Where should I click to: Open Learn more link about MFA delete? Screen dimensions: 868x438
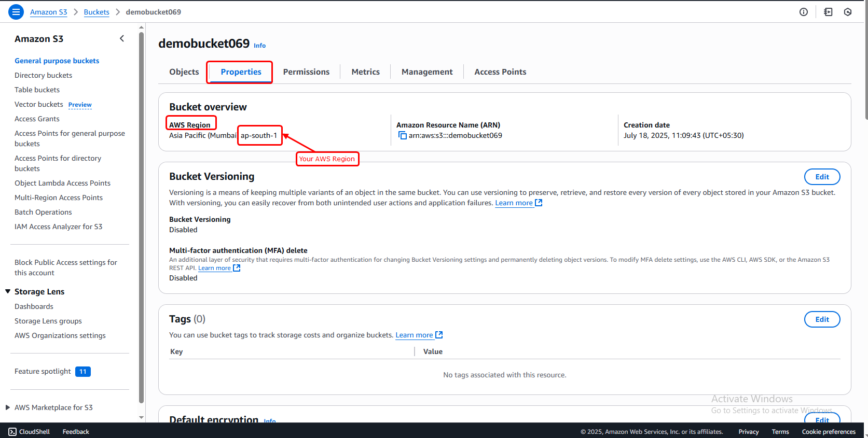tap(214, 268)
